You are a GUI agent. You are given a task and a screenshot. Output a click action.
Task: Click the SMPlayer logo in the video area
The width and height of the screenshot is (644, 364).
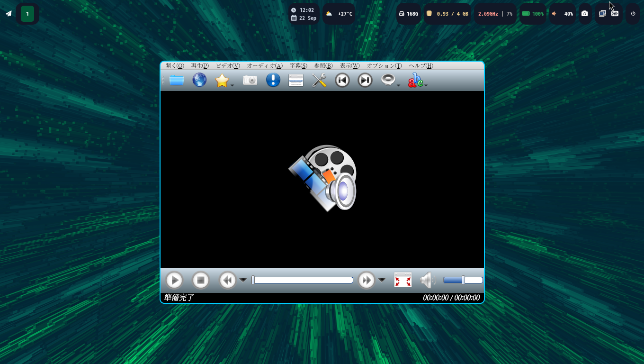[323, 178]
